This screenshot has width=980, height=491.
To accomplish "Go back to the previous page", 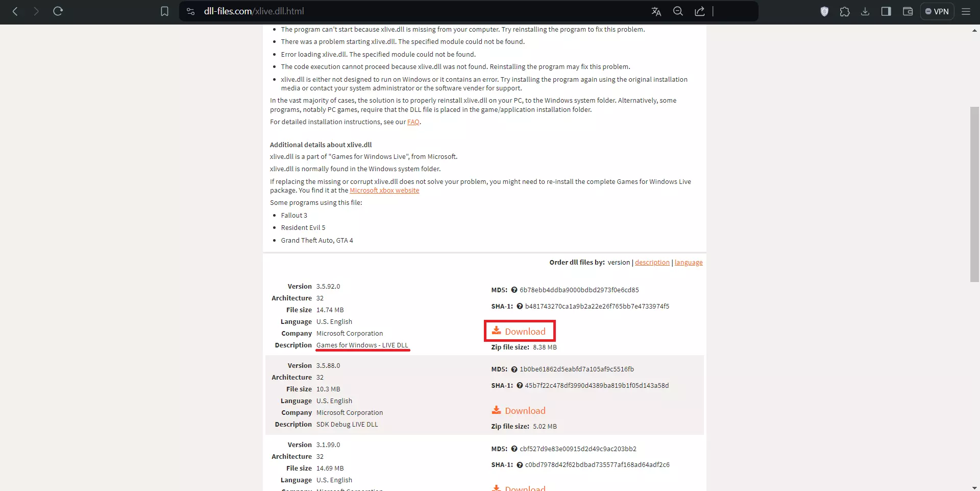I will tap(15, 11).
